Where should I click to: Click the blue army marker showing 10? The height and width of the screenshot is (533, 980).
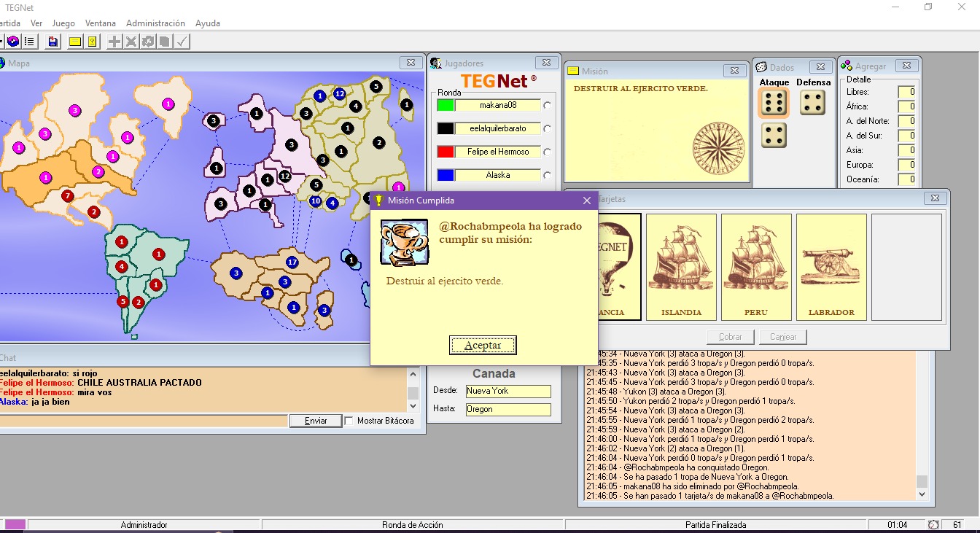[316, 201]
